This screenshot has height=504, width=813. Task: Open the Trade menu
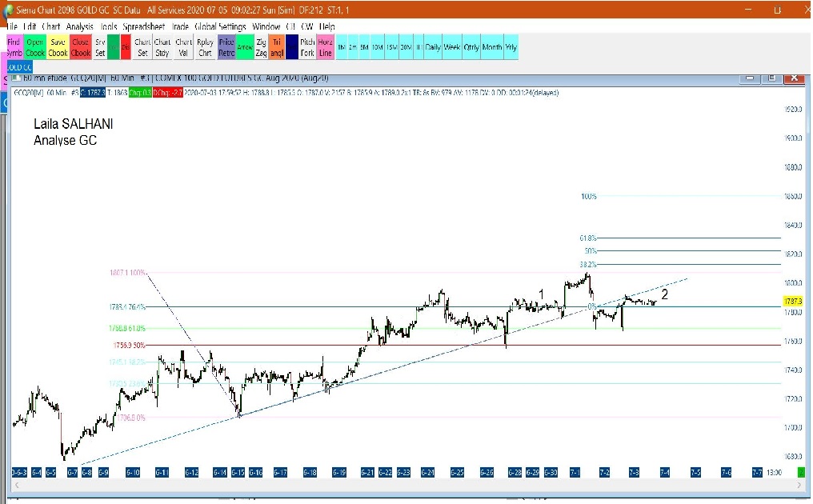[x=180, y=26]
